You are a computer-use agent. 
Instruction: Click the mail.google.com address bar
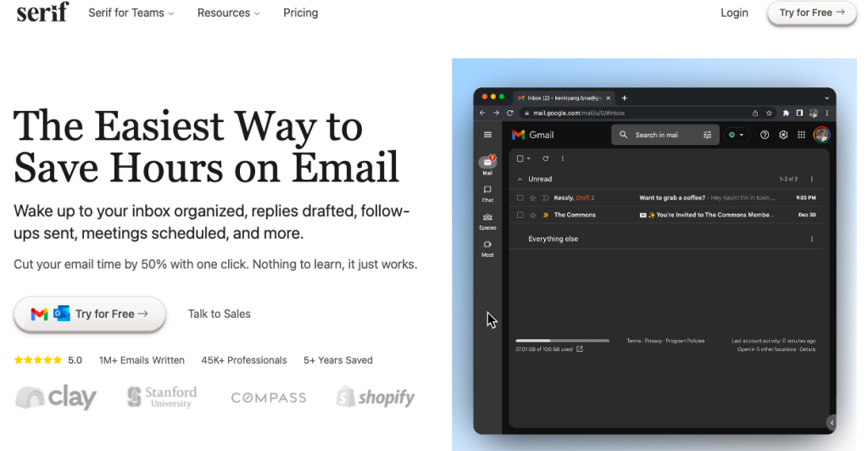[648, 113]
